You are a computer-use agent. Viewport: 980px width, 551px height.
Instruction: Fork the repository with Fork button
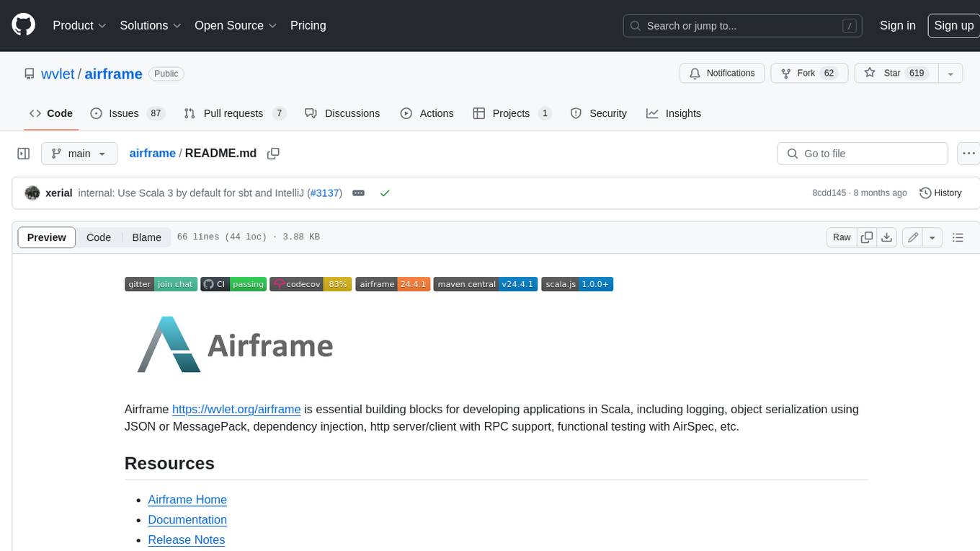click(809, 73)
